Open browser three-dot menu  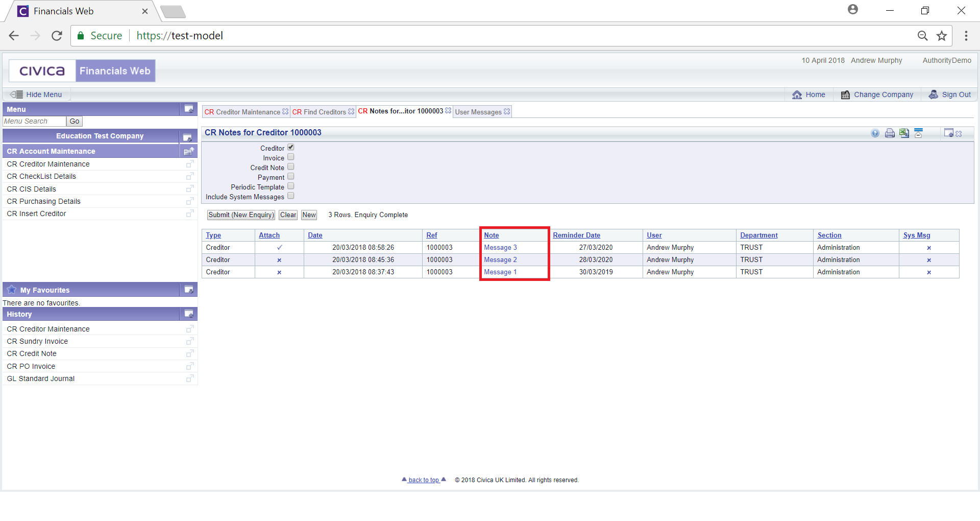tap(966, 36)
